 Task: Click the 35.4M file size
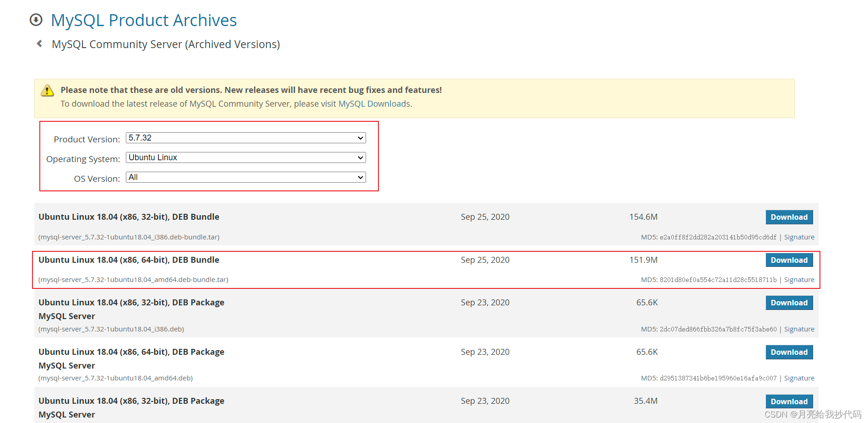[646, 401]
